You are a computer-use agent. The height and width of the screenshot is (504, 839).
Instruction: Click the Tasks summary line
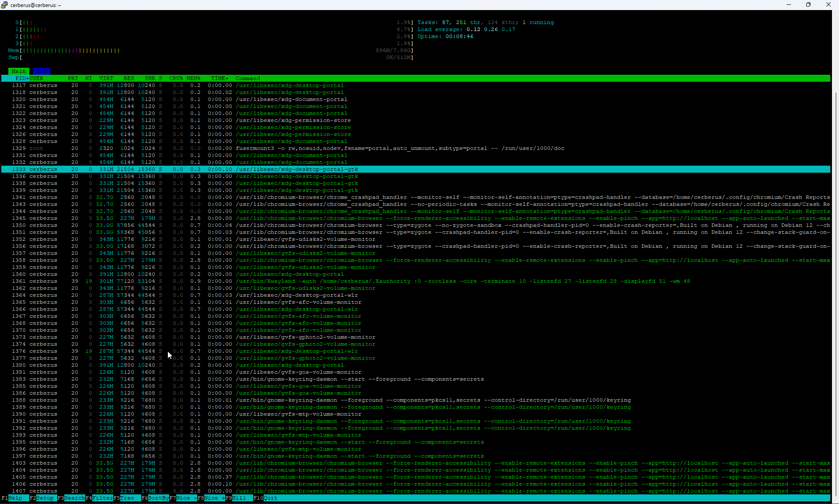pos(485,22)
